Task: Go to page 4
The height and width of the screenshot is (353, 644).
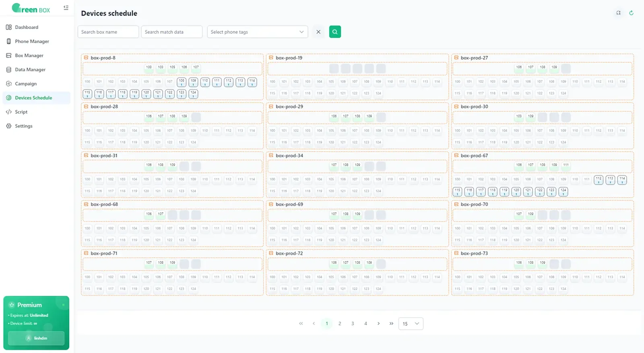Action: tap(365, 323)
